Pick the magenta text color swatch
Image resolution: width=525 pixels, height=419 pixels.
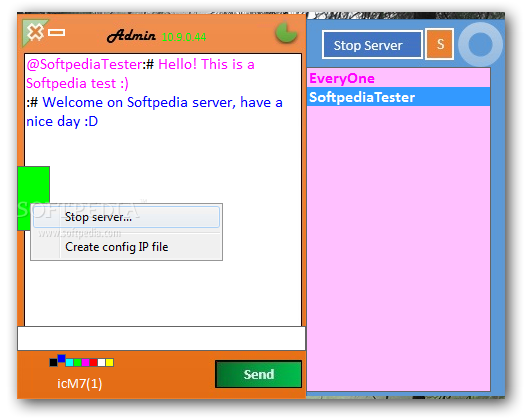pyautogui.click(x=85, y=362)
